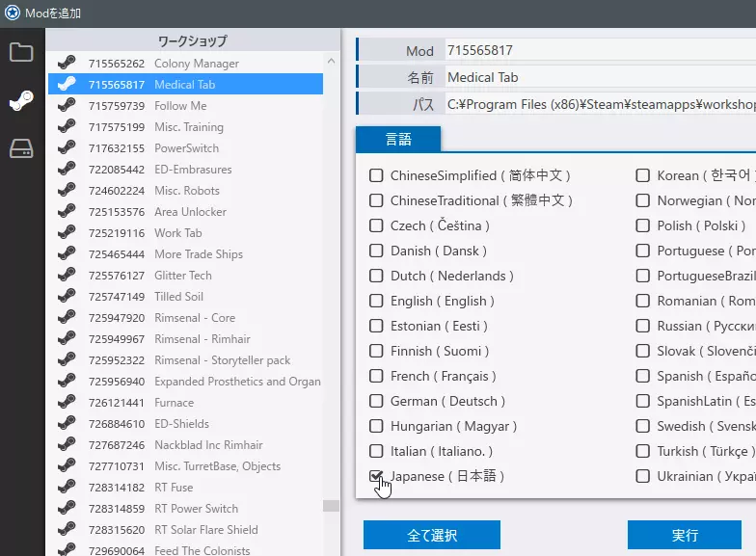756x556 pixels.
Task: Switch to the 言語 tab
Action: [x=398, y=139]
